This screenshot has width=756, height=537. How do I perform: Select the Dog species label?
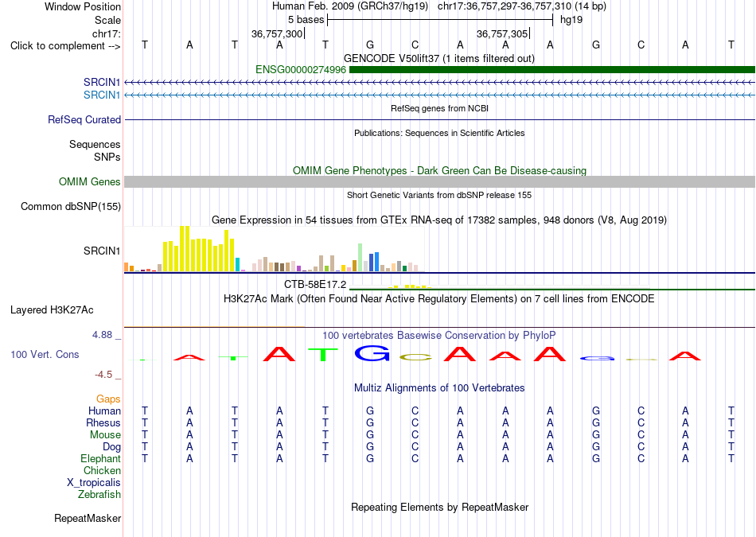(x=112, y=447)
